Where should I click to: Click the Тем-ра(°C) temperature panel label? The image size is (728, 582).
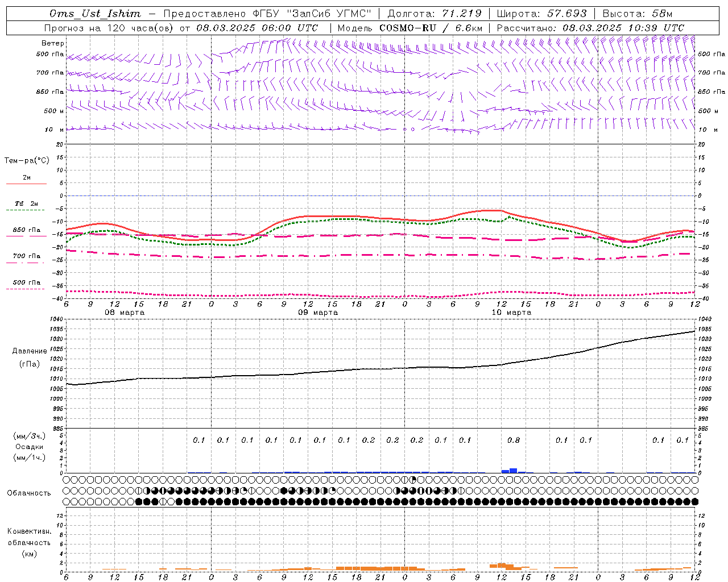click(27, 161)
